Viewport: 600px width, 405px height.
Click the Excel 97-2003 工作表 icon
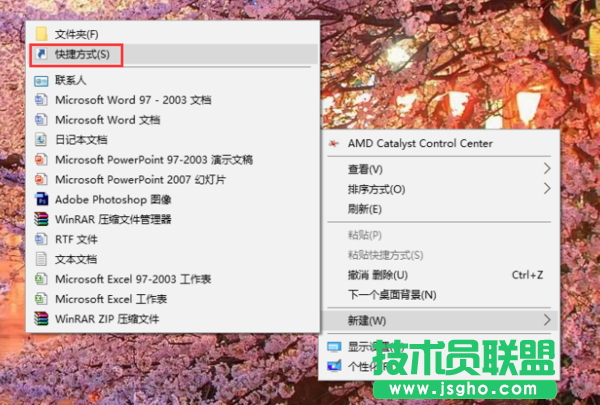coord(41,279)
